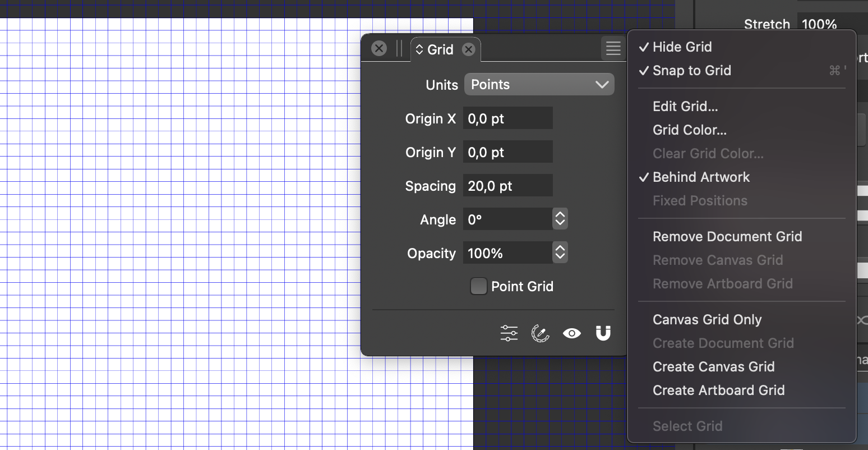Screen dimensions: 868x450
Task: Choose Edit Grid... from the menu
Action: click(685, 107)
